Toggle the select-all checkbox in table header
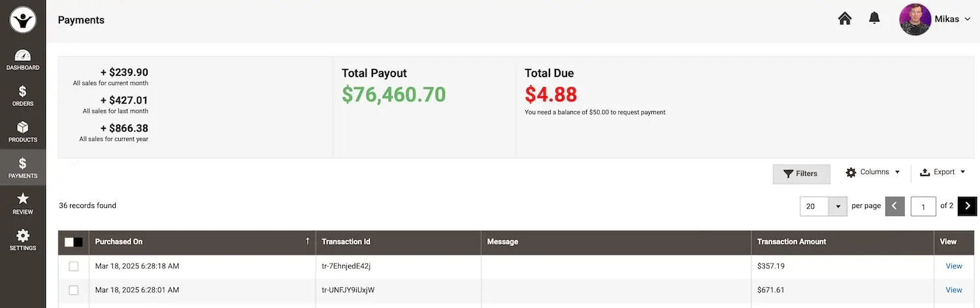 point(69,242)
